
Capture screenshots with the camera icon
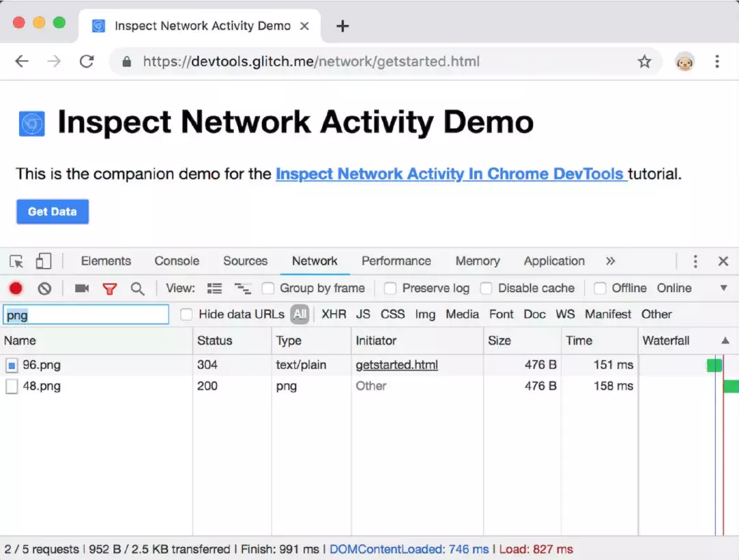[x=82, y=289]
